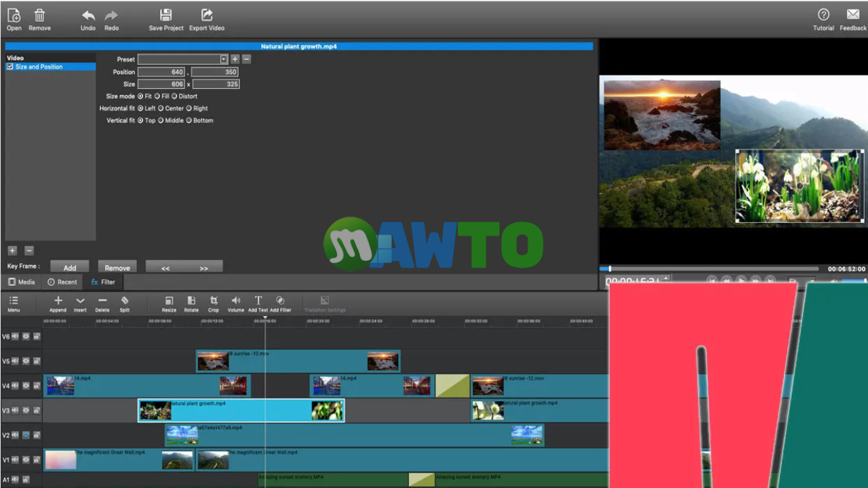Select Natural plant growth.mp4 clip on V3

(x=241, y=410)
